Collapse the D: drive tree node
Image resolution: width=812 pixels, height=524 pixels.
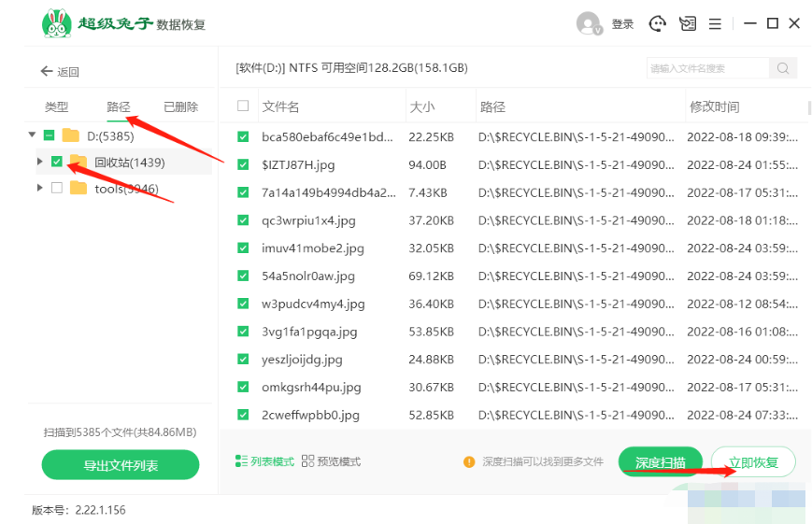click(x=33, y=135)
